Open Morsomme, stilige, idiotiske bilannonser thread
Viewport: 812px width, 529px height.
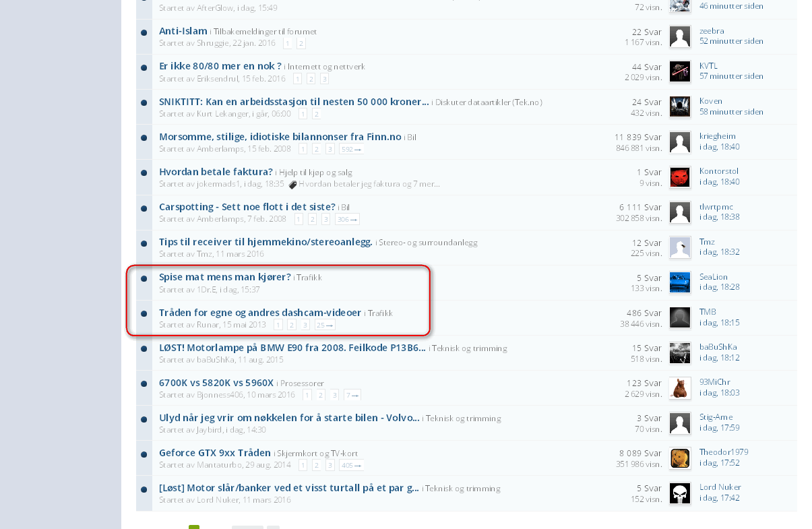point(280,136)
